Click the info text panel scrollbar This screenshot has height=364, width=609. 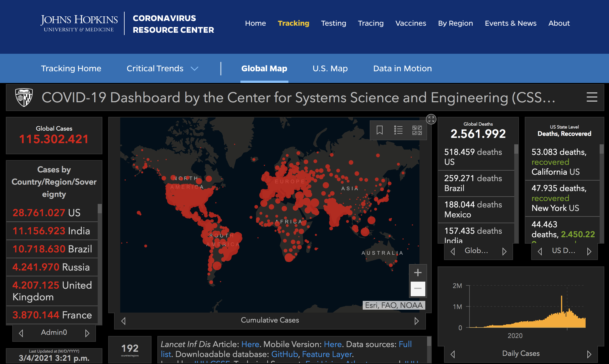[x=429, y=341]
